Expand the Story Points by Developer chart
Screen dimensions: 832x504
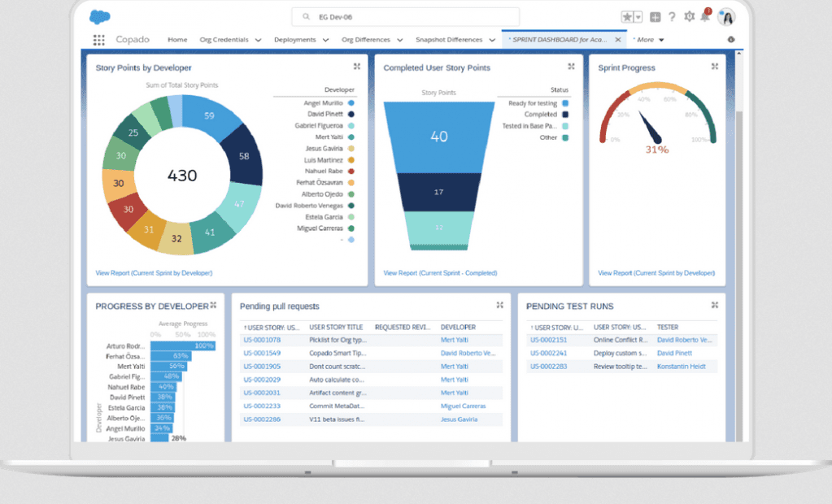357,67
